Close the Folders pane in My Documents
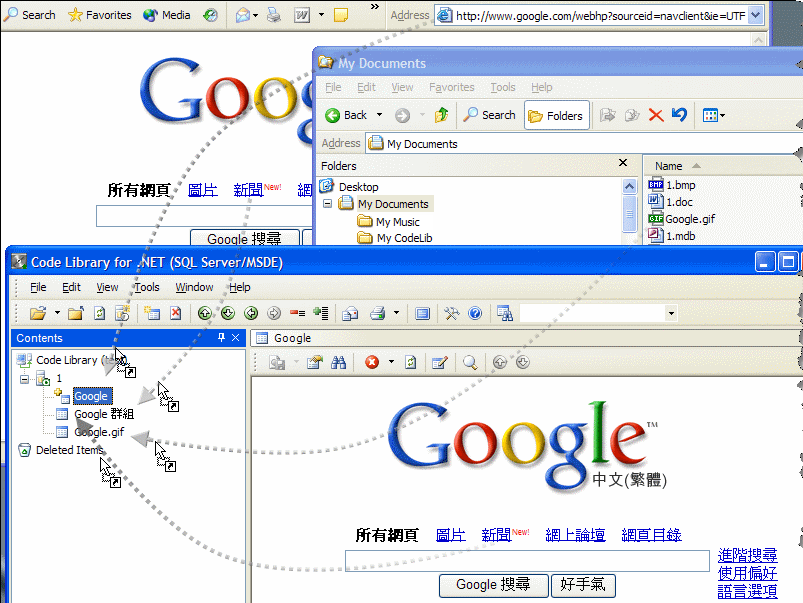The height and width of the screenshot is (603, 803). (623, 162)
